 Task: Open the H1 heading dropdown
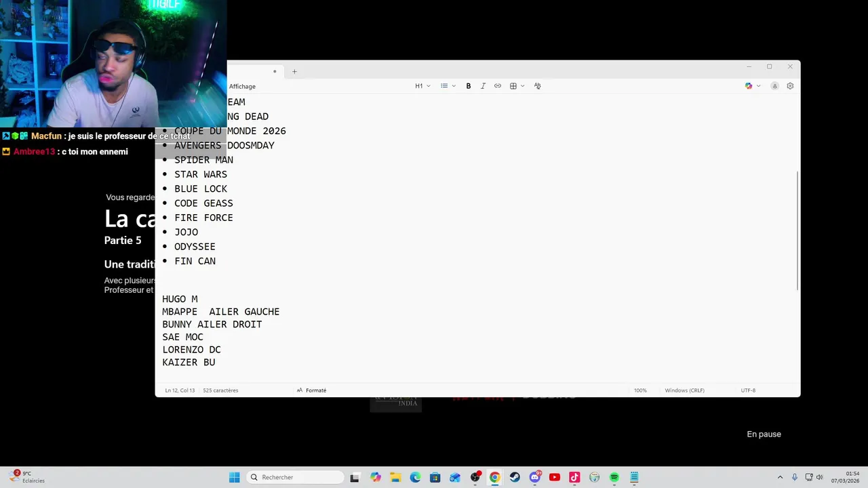[422, 86]
